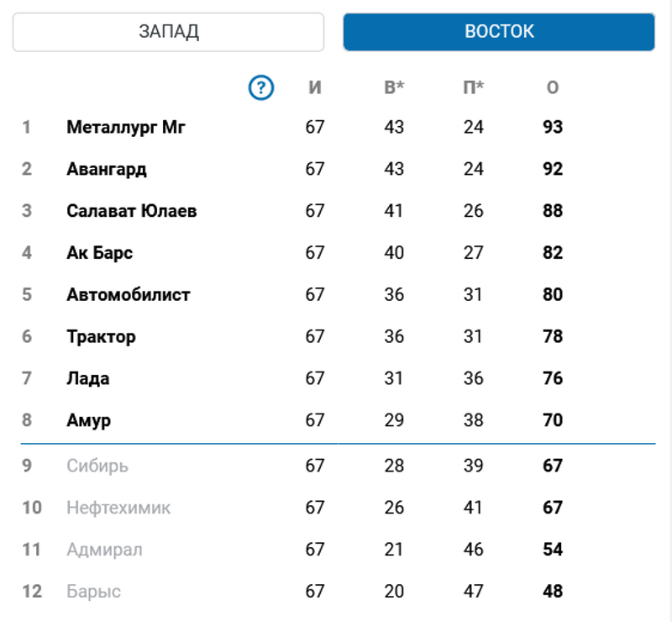Screen dimensions: 672x622
Task: Select the ВОСТОК conference tab
Action: (x=499, y=32)
